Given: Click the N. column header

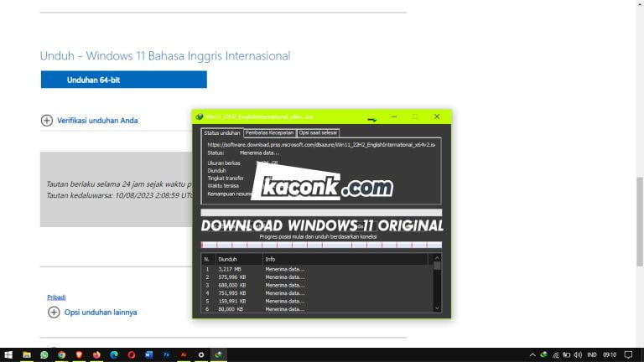Looking at the screenshot, I should point(208,260).
